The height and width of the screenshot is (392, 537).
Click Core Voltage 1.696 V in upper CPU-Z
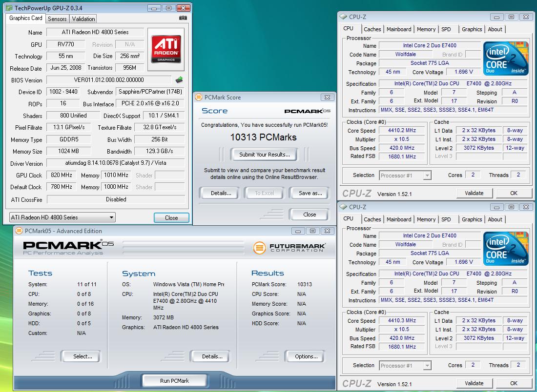[464, 72]
